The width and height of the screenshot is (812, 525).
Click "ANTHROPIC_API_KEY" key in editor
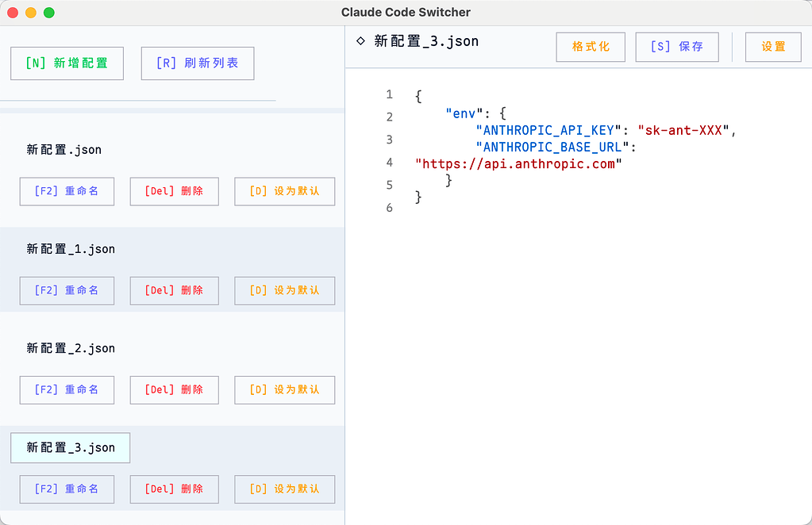click(548, 130)
